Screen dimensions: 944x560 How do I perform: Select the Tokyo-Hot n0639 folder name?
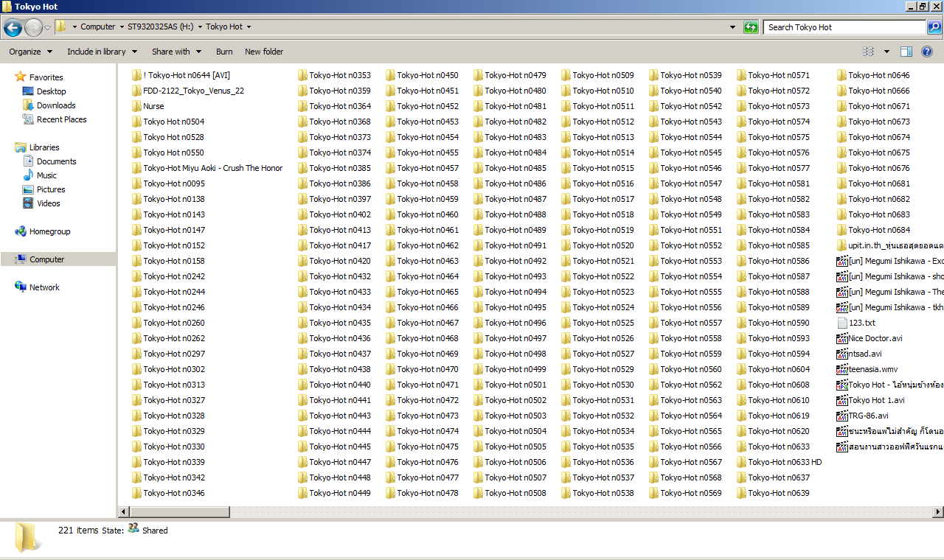pos(779,493)
